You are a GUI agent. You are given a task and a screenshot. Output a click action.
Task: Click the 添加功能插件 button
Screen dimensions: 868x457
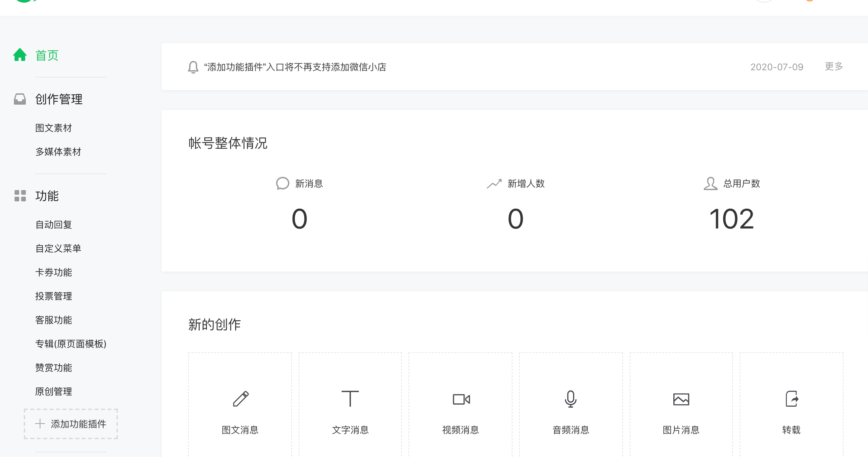tap(71, 424)
